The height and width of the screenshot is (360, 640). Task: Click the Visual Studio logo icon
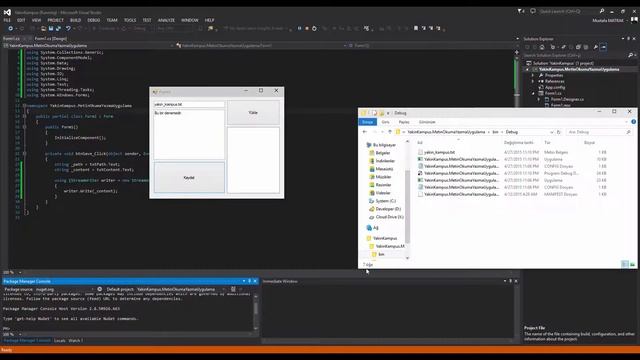[x=7, y=12]
